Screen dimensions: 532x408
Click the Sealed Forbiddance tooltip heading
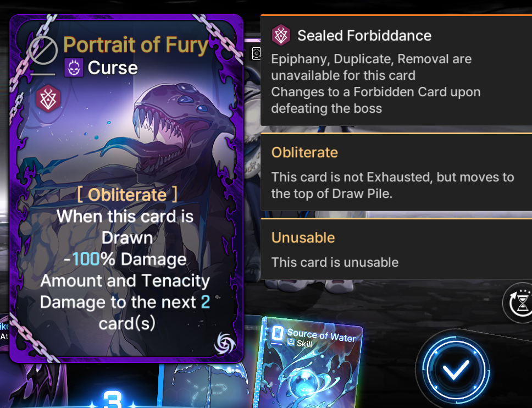pos(364,35)
